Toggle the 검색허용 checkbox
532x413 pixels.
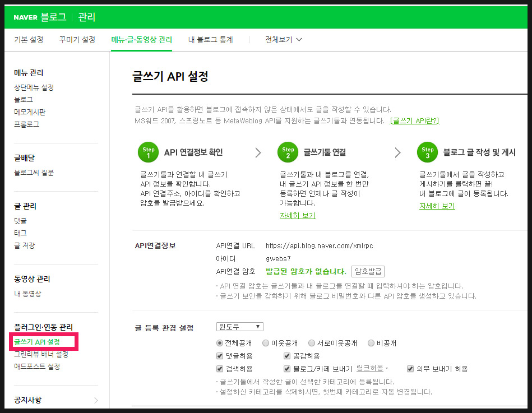220,369
